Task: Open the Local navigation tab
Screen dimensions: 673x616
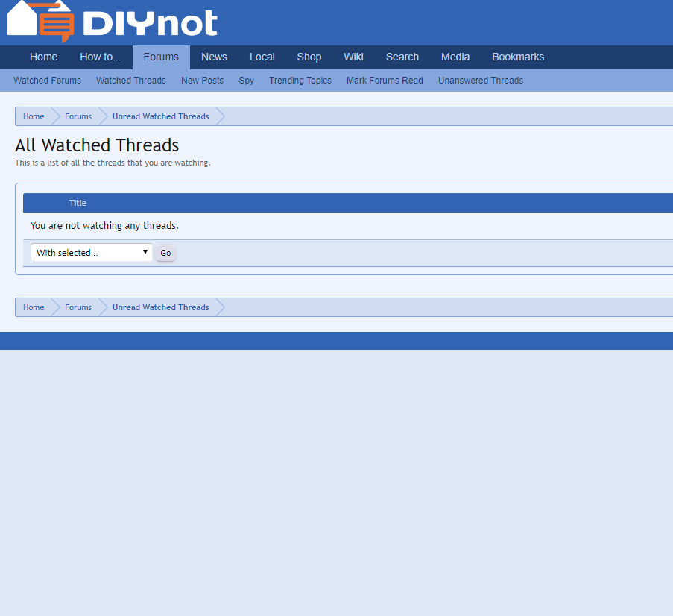Action: pos(262,57)
